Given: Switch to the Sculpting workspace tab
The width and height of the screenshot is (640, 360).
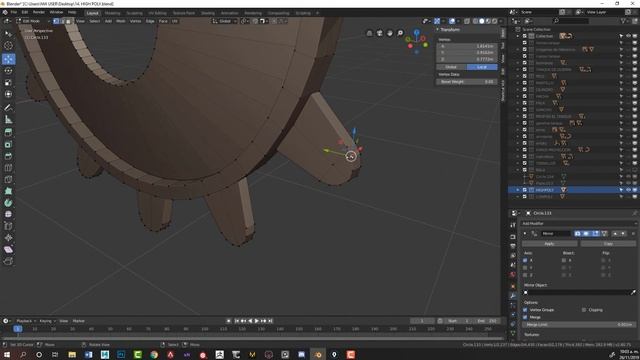Looking at the screenshot, I should pos(134,13).
